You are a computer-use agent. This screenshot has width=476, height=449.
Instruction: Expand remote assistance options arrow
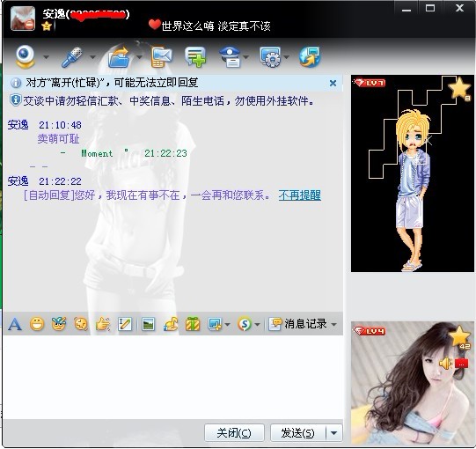click(x=286, y=57)
